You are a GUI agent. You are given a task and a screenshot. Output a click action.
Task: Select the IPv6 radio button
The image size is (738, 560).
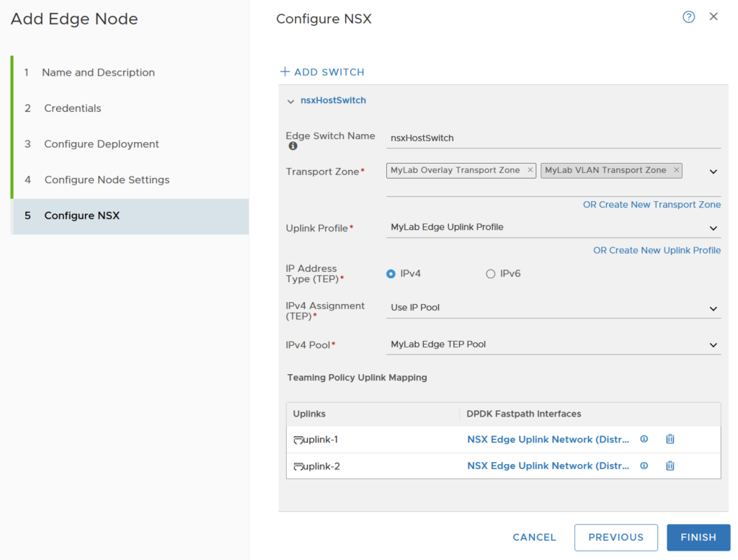[491, 274]
